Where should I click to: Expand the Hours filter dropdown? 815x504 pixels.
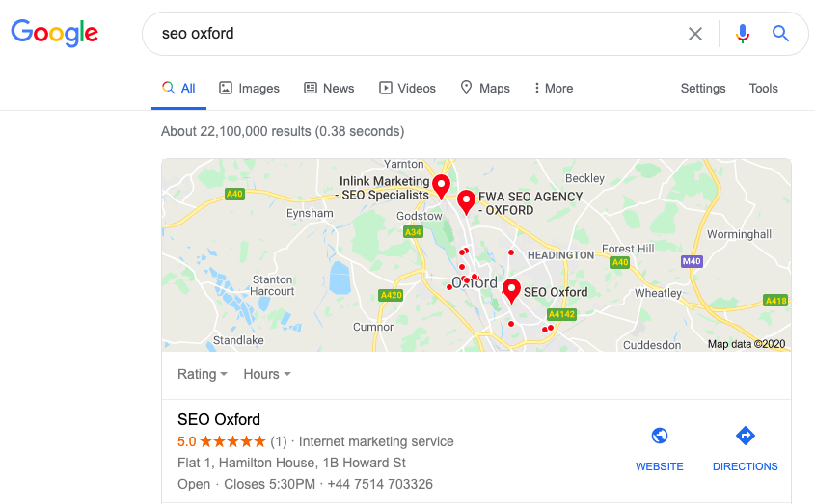(267, 374)
